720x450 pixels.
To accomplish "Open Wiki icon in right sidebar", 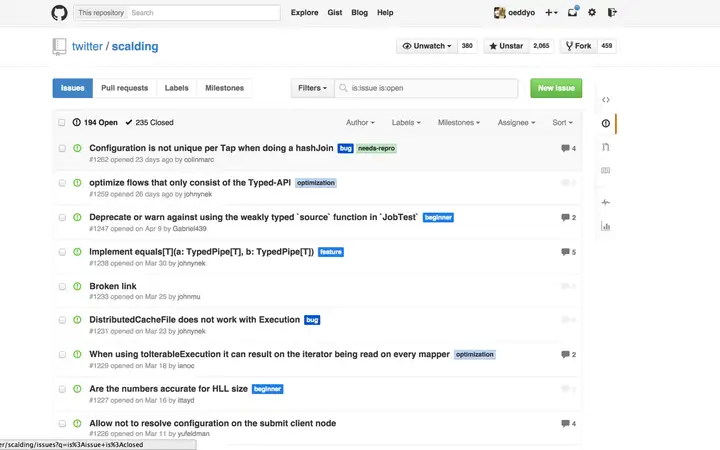I will pos(606,170).
